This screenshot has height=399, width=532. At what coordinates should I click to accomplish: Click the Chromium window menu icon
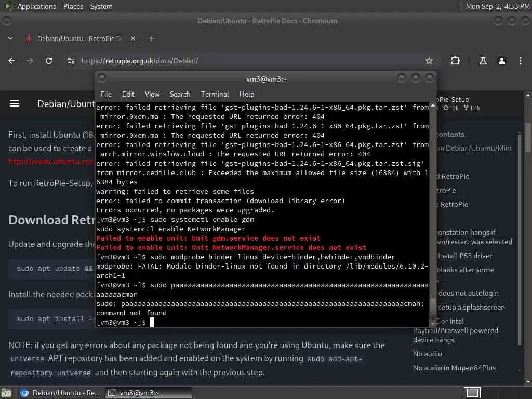click(x=6, y=21)
